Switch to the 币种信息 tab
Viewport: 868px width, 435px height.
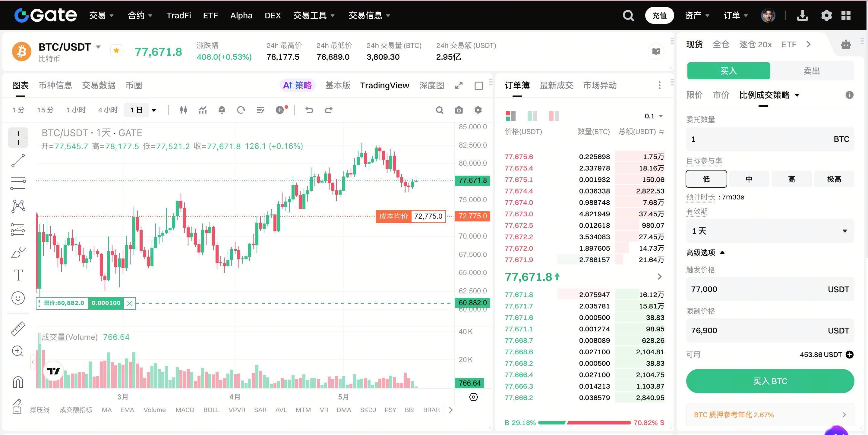55,86
